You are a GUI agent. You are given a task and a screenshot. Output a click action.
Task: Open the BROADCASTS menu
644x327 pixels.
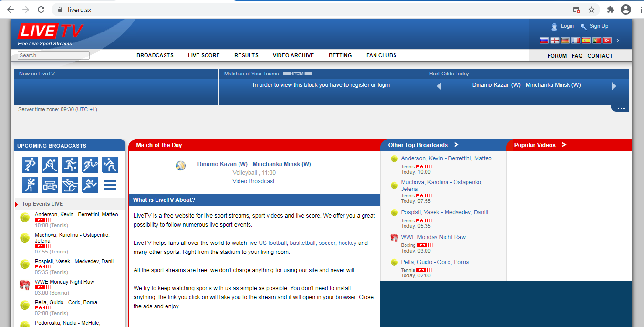click(155, 55)
